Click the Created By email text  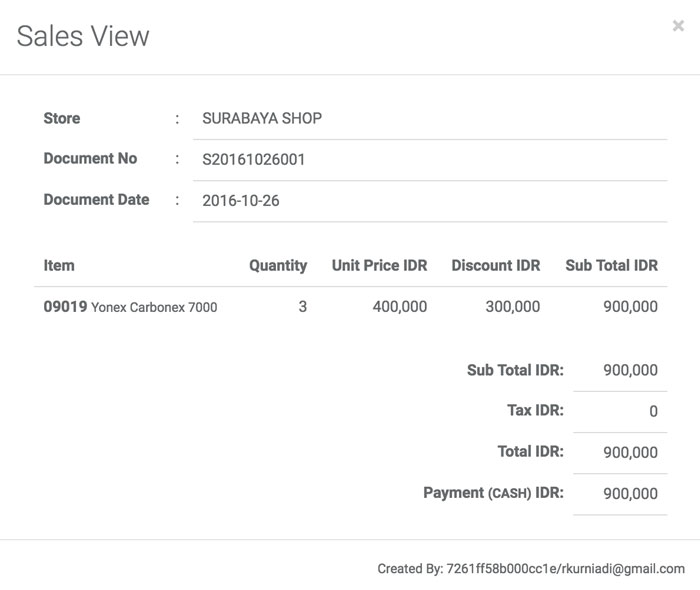[x=531, y=569]
